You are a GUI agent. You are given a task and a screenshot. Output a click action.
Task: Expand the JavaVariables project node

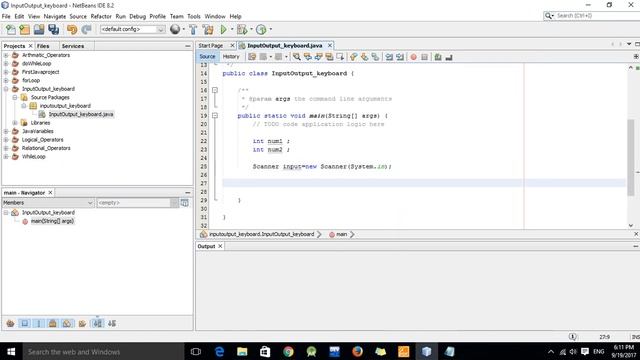pyautogui.click(x=6, y=131)
